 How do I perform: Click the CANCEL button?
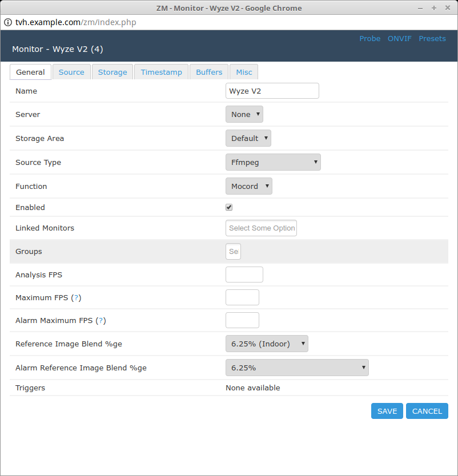tap(427, 411)
